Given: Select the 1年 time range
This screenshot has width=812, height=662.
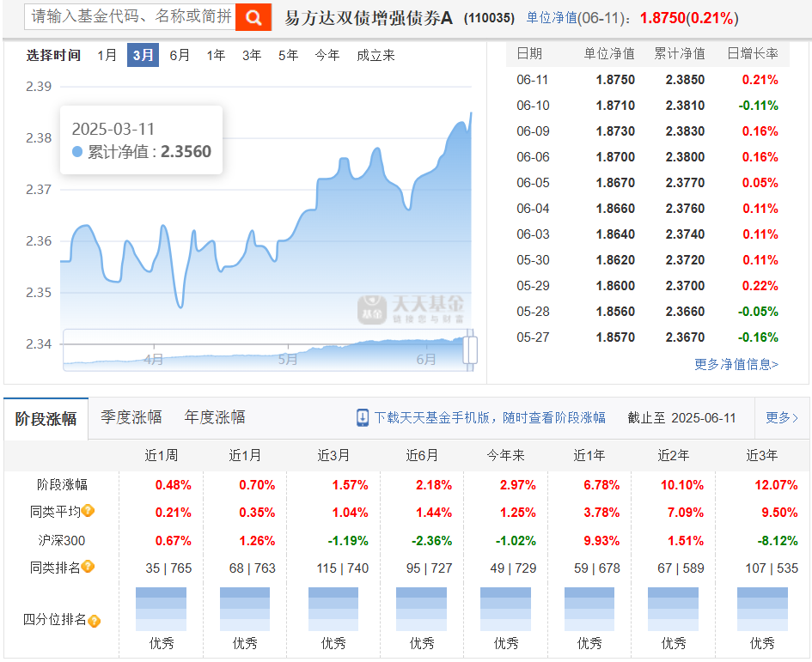Looking at the screenshot, I should pos(216,55).
